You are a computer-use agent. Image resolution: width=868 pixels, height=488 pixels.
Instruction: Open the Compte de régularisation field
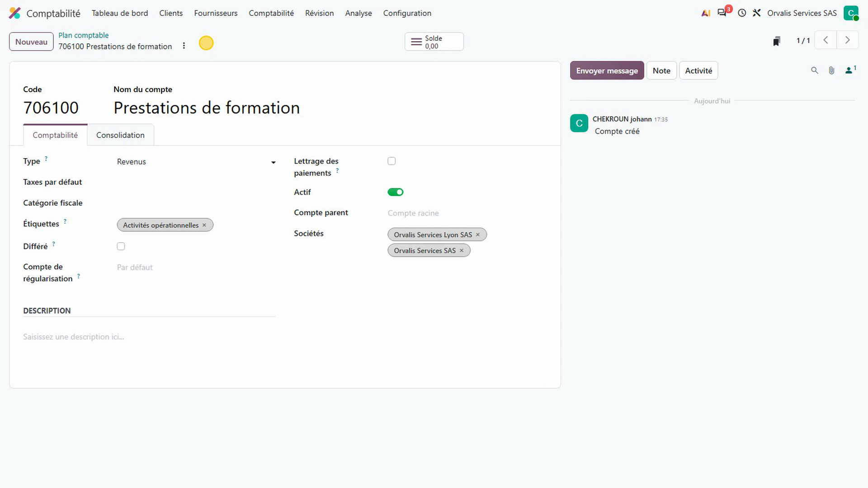pos(196,267)
